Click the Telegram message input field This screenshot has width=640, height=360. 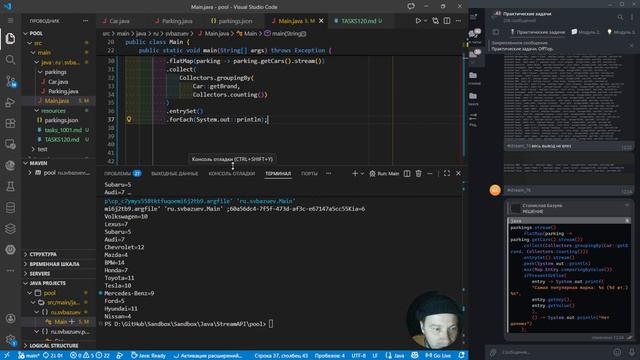(x=555, y=352)
